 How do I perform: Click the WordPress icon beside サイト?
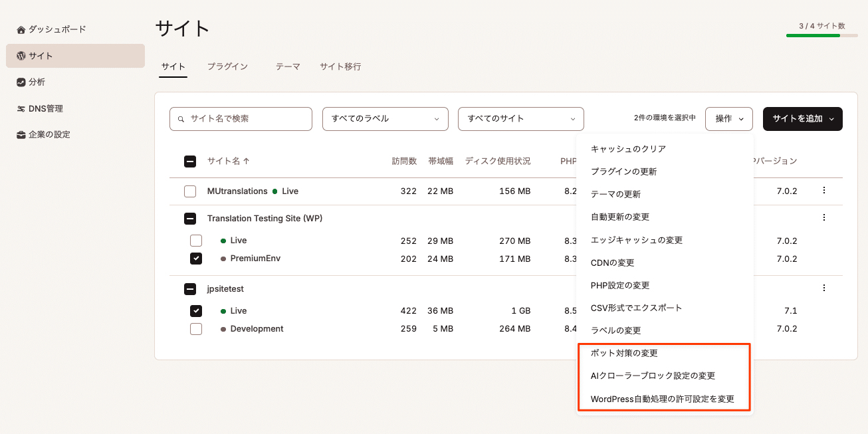[x=21, y=56]
